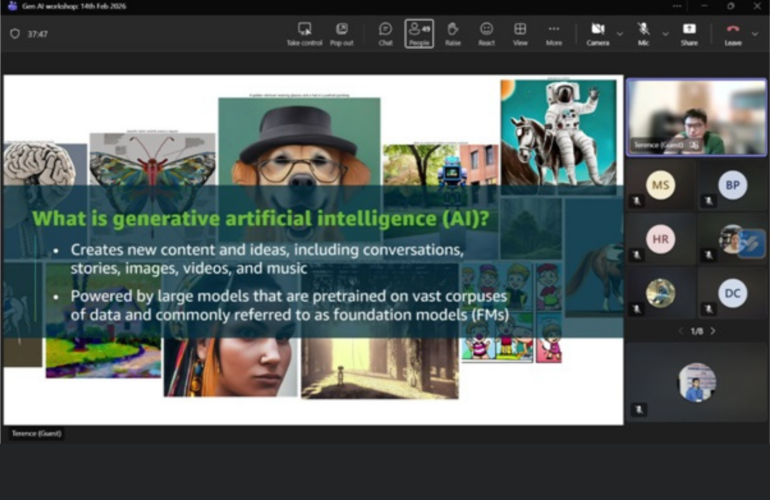Viewport: 770px width, 500px height.
Task: Leave the meeting
Action: click(733, 32)
